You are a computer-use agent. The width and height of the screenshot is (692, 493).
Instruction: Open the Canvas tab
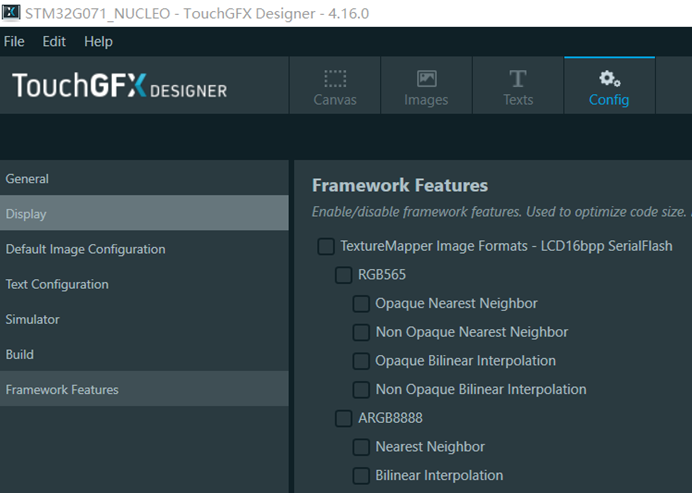coord(335,86)
